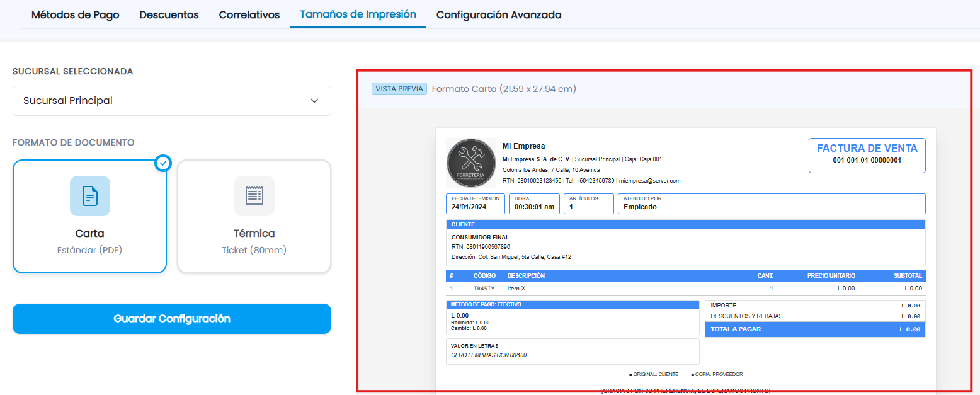The height and width of the screenshot is (395, 980).
Task: Click the FACTURA DE VENTA box
Action: [867, 155]
